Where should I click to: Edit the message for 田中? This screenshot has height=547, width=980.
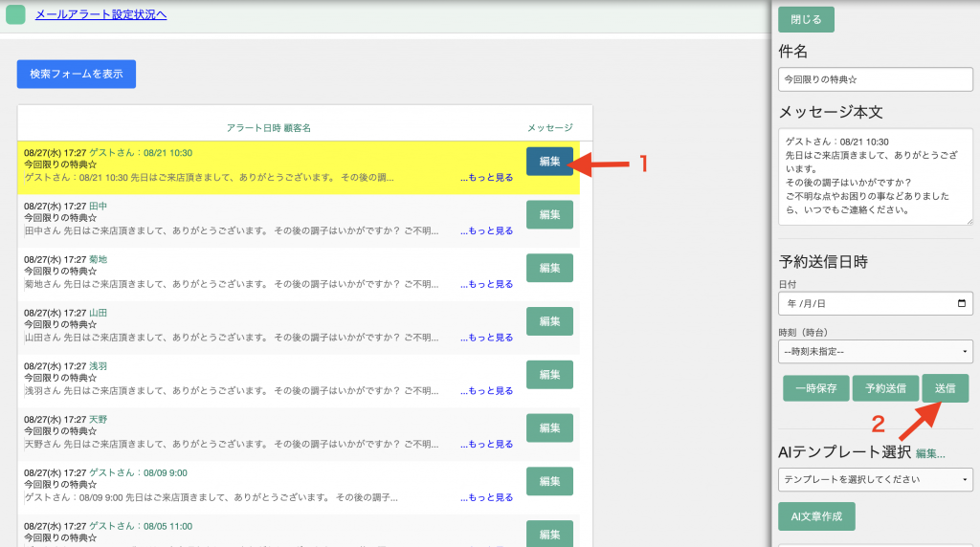coord(549,215)
